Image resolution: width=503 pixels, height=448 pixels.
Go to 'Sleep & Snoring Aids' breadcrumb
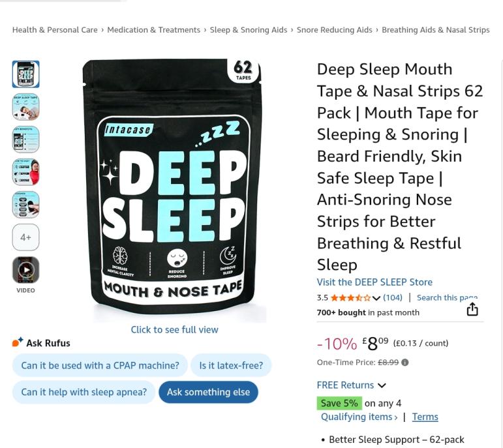pos(248,30)
